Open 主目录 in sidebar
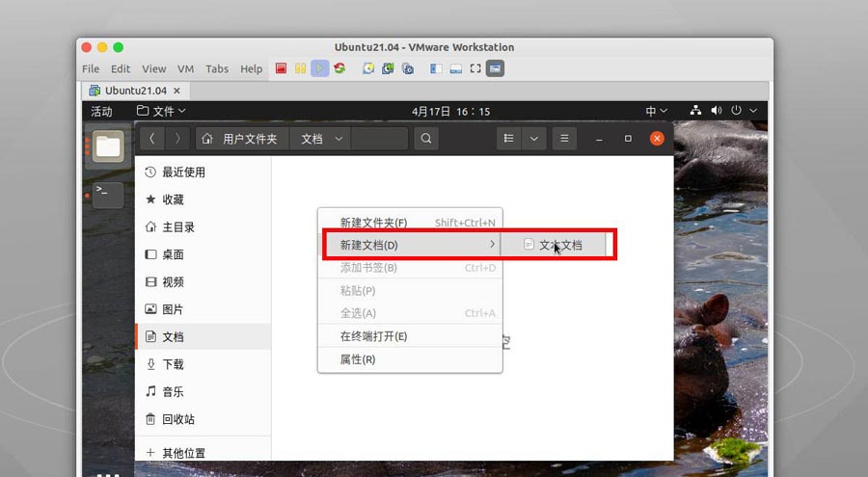Viewport: 868px width, 477px height. [x=203, y=226]
